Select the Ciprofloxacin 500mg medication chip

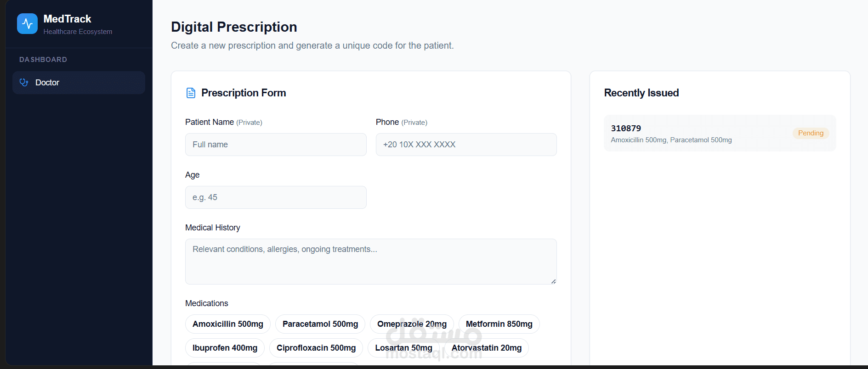[316, 348]
